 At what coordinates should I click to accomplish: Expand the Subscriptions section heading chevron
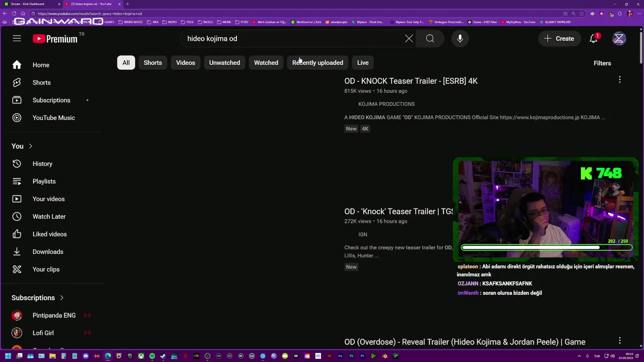pyautogui.click(x=62, y=298)
